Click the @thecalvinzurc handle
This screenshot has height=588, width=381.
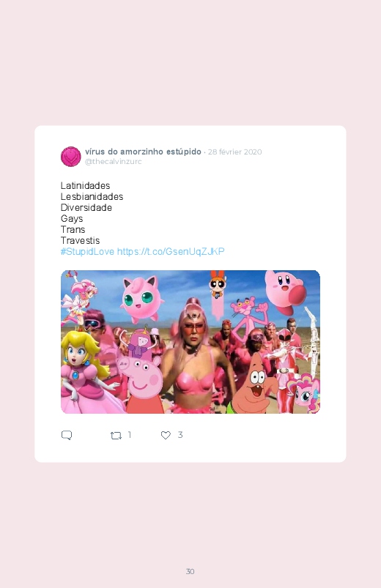(x=113, y=162)
